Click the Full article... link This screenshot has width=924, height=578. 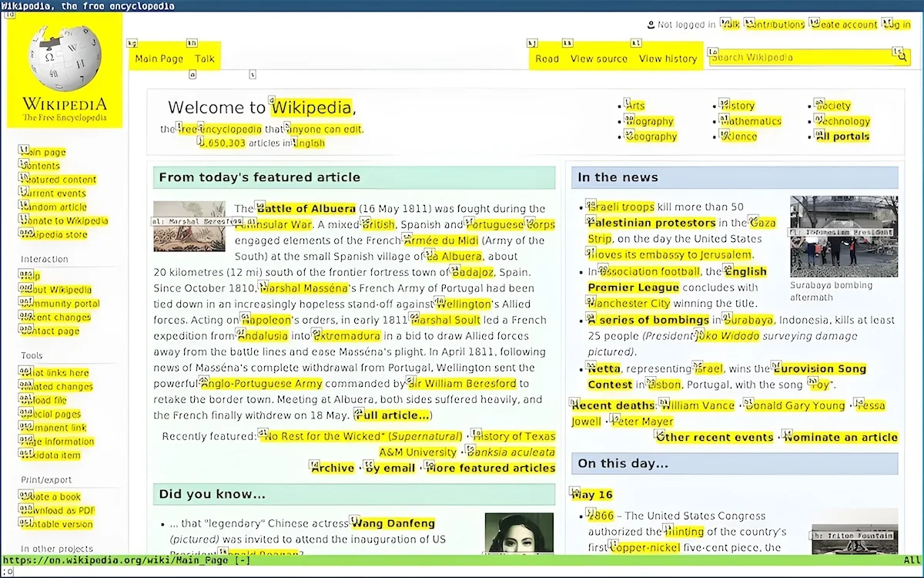[392, 415]
